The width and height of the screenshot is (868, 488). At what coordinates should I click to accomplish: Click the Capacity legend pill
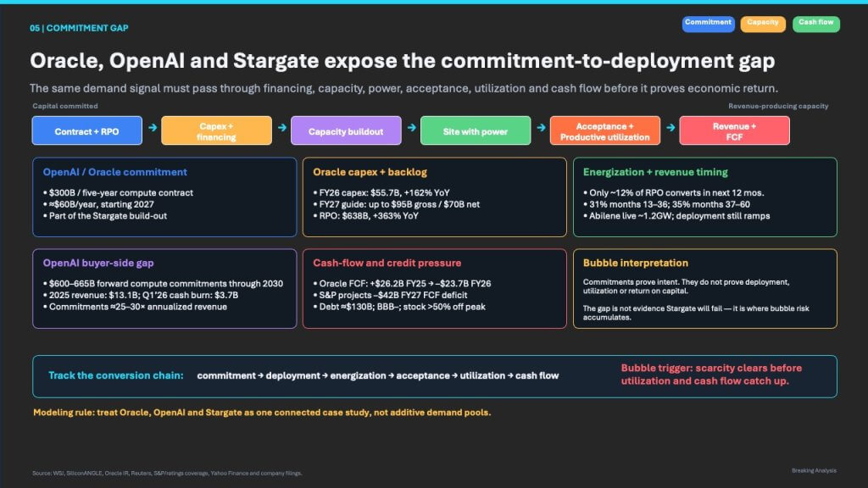(763, 24)
